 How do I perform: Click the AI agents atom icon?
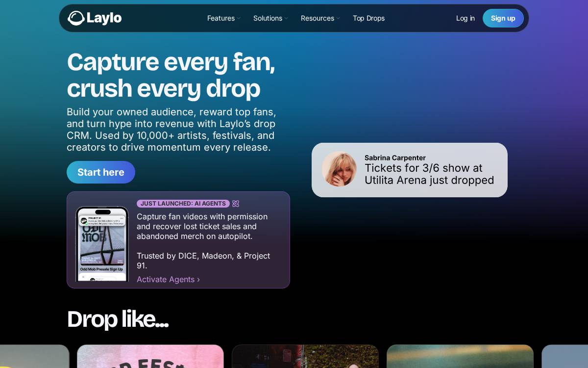pyautogui.click(x=236, y=204)
